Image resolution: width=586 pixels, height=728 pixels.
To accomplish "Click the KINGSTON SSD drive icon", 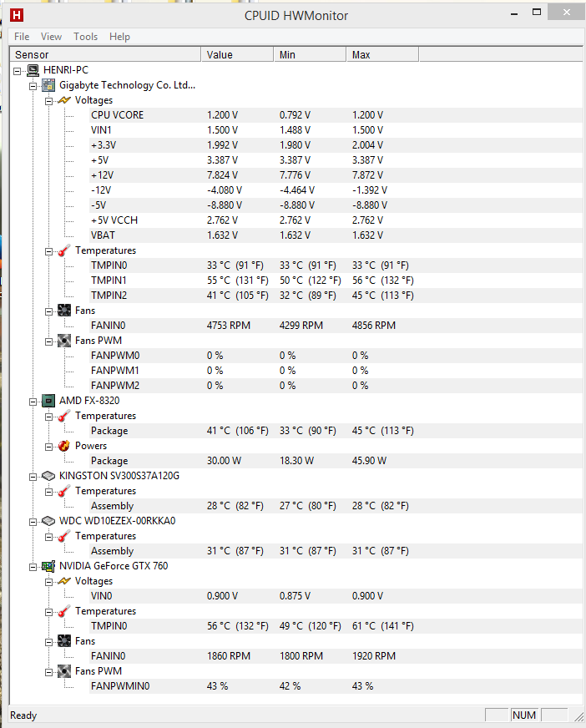I will pyautogui.click(x=48, y=476).
